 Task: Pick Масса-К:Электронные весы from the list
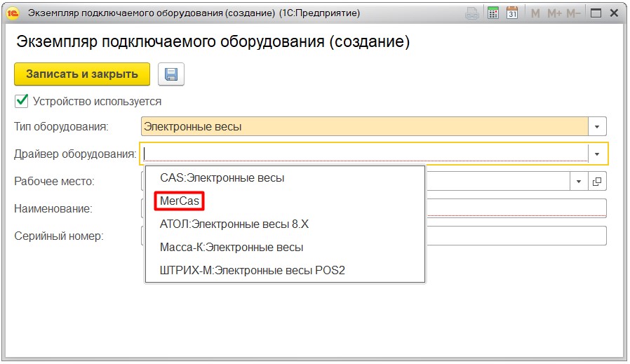232,248
